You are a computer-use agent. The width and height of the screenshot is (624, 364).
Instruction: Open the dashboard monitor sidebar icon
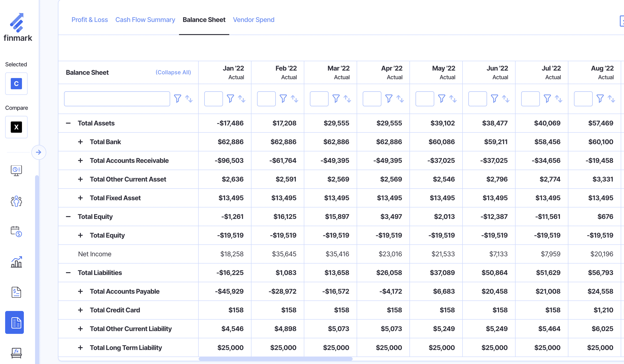click(16, 171)
